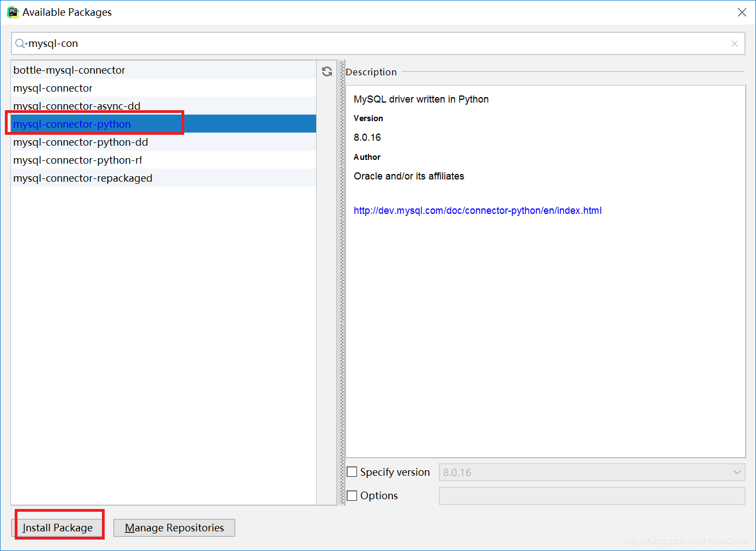Select bottle-mysql-connector package

point(164,70)
